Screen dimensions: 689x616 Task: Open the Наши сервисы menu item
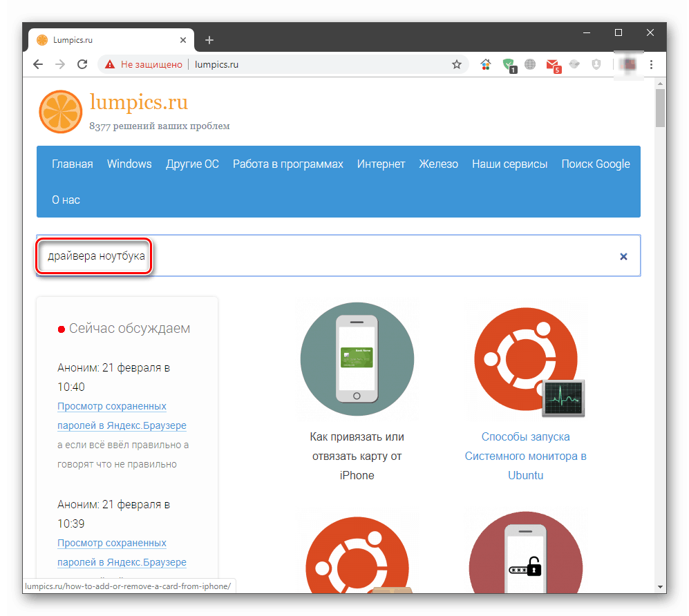pos(510,164)
